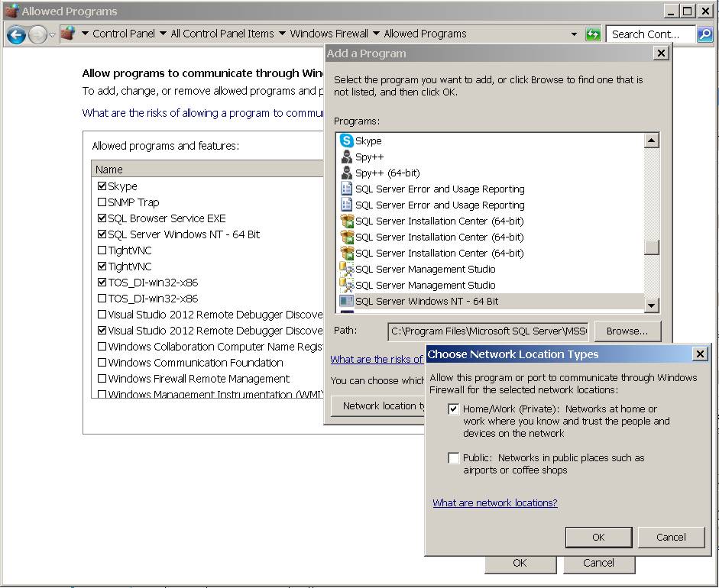719x588 pixels.
Task: Select SQL Server Windows NT - 64 Bit icon
Action: pos(347,301)
